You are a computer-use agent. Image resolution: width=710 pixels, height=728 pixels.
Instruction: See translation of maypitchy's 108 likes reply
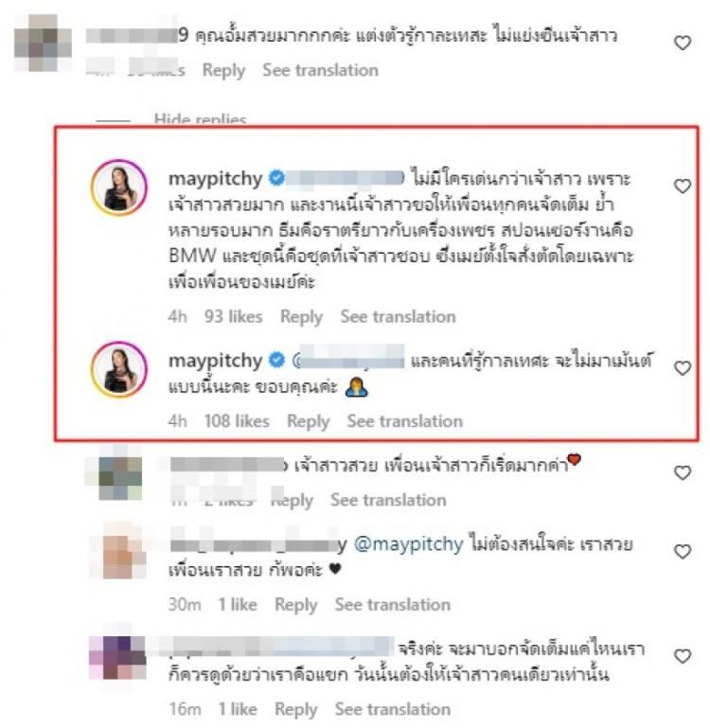coord(405,421)
